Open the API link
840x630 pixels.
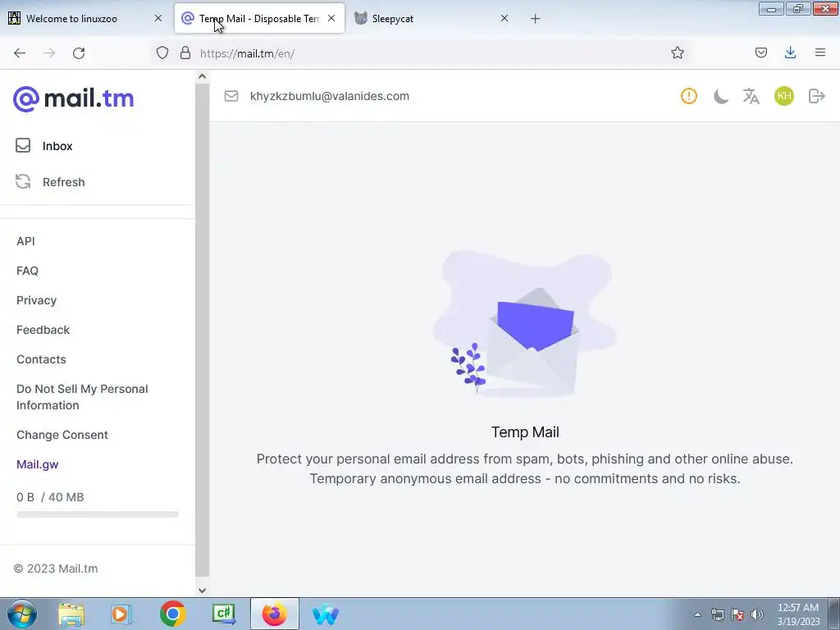point(25,241)
